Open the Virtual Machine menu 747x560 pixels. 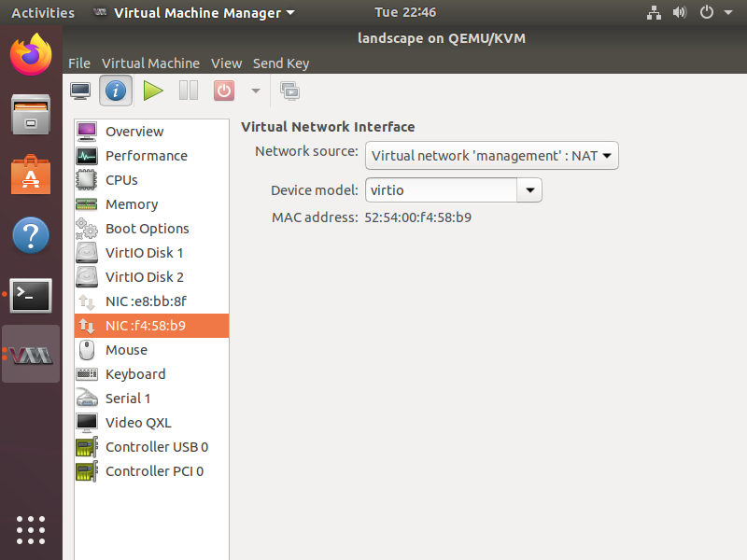150,63
